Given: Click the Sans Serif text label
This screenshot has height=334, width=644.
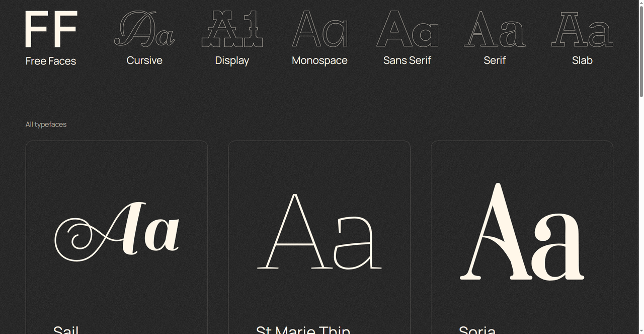Looking at the screenshot, I should (x=407, y=60).
